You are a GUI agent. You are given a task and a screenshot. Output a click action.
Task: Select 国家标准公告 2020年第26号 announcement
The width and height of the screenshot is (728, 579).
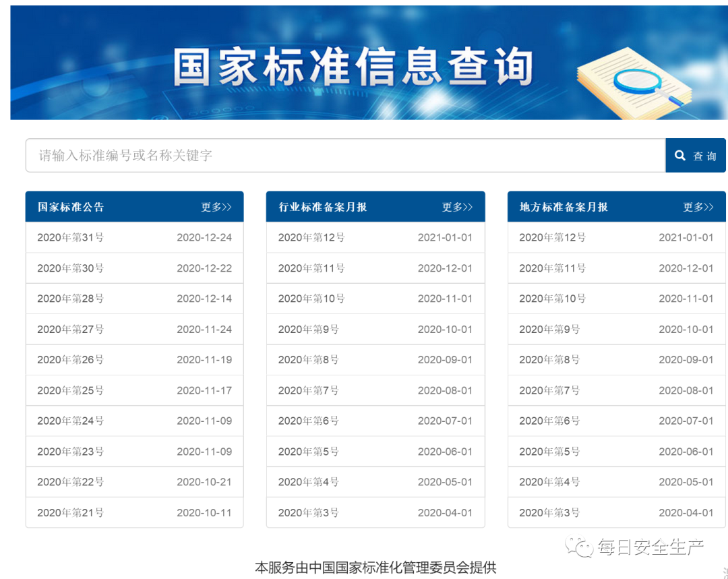coord(71,360)
